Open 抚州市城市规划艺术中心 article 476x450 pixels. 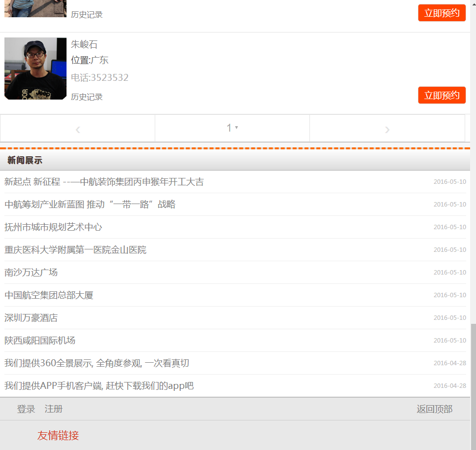pyautogui.click(x=53, y=227)
